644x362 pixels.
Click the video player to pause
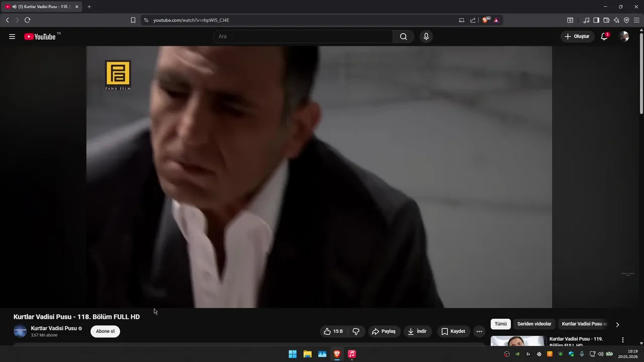(x=319, y=177)
